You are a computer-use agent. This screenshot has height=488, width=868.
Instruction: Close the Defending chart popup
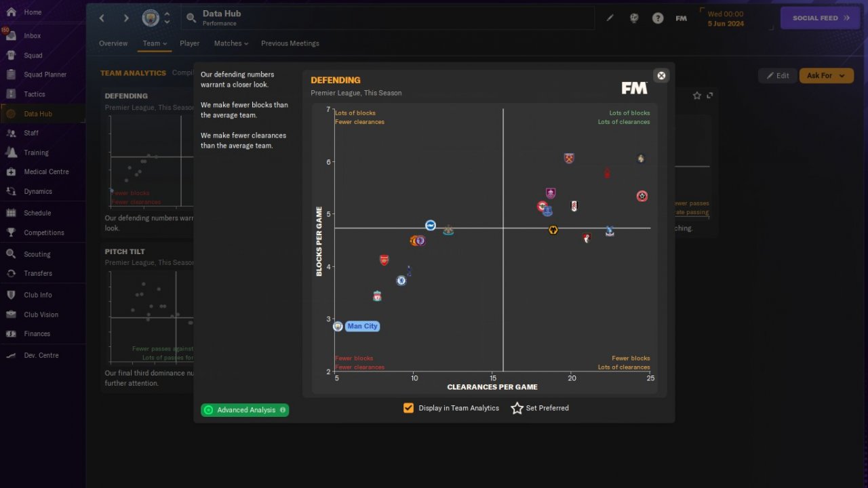662,75
